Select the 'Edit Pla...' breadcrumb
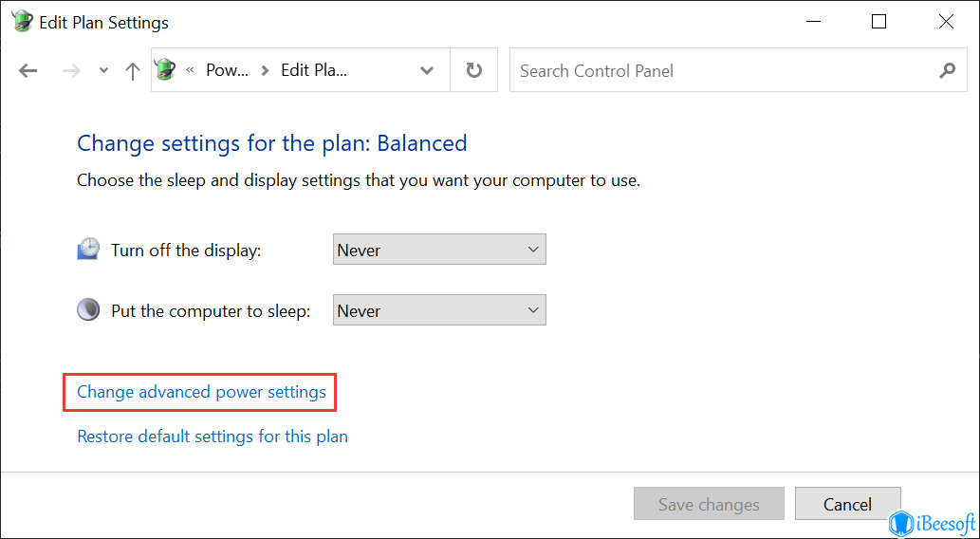980x539 pixels. point(314,70)
